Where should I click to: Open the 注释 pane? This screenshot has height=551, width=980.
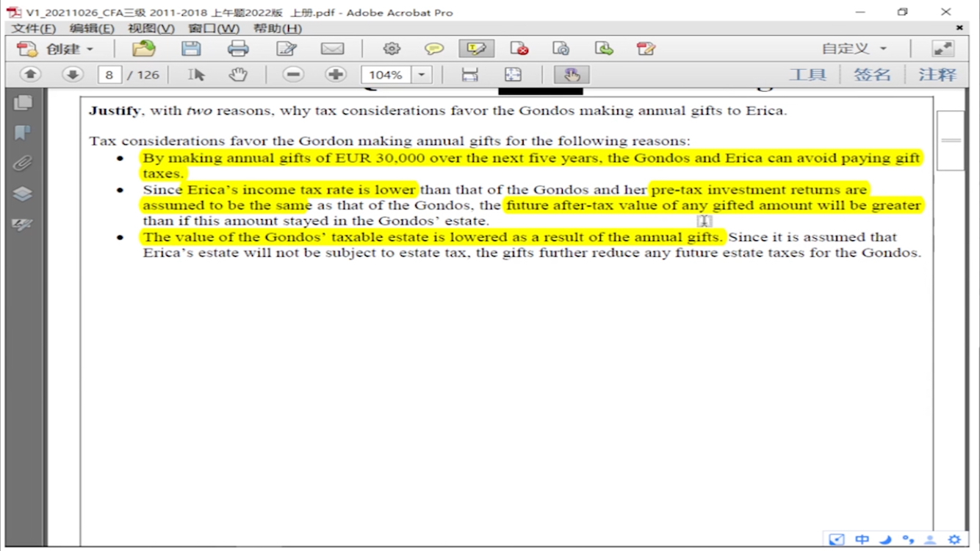937,75
